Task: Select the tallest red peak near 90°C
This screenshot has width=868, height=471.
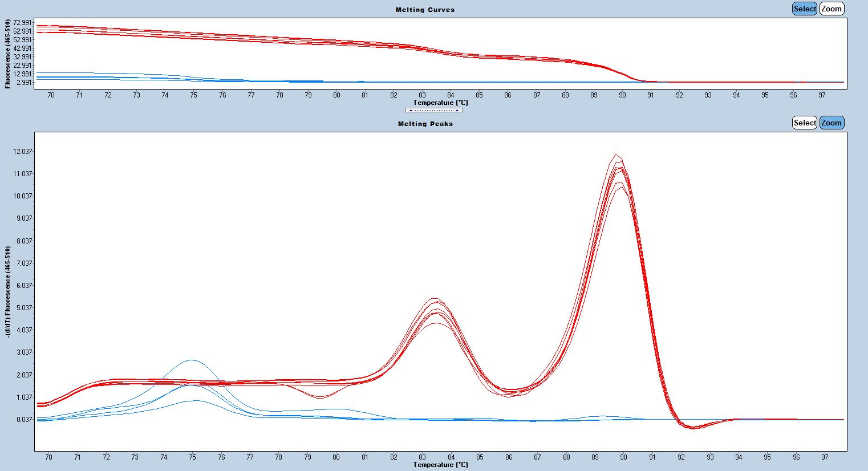Action: coord(616,155)
